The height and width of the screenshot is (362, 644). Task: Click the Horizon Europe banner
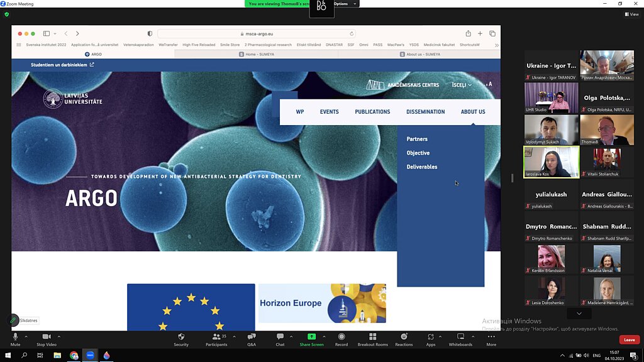click(x=322, y=303)
